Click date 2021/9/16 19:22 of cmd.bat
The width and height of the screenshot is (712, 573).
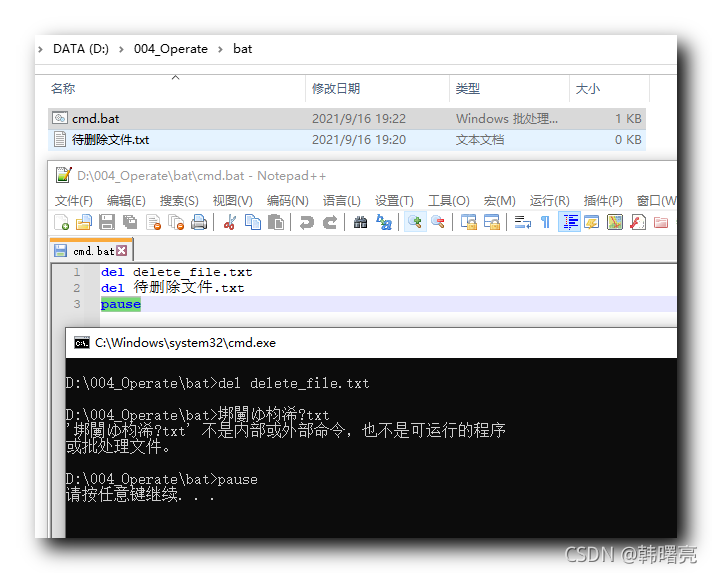(x=359, y=119)
